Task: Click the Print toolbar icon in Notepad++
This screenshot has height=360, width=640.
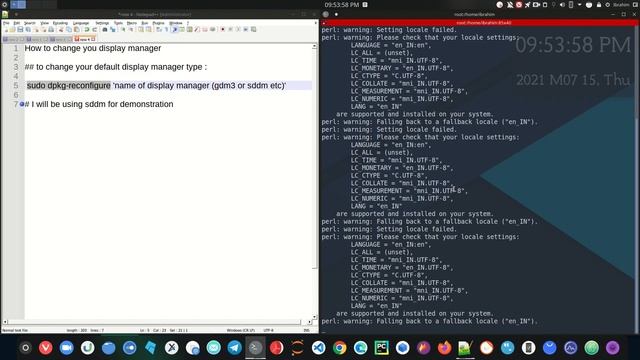Action: coord(51,29)
